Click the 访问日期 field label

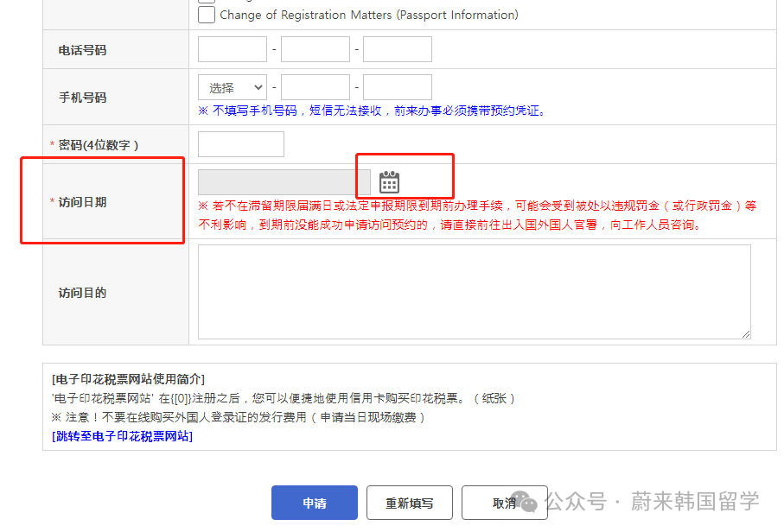pyautogui.click(x=82, y=202)
